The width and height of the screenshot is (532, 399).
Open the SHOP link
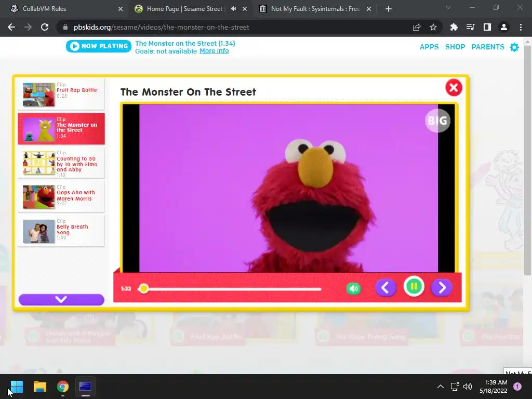455,47
